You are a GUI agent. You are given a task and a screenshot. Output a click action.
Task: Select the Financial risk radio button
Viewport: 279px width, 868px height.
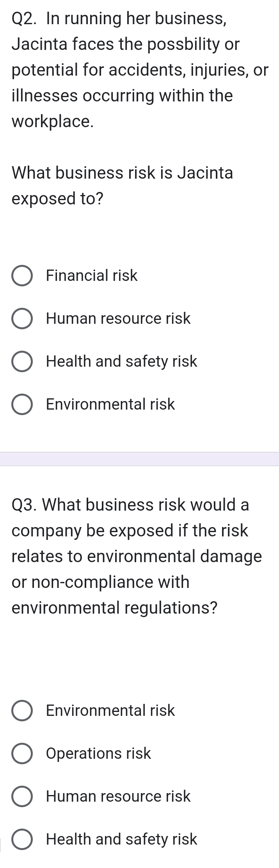pos(22,276)
